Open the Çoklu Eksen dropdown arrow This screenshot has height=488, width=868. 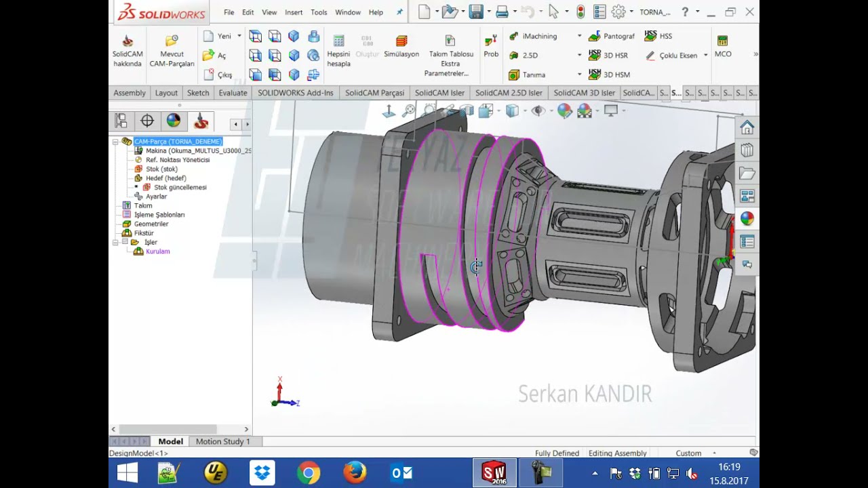tap(705, 55)
